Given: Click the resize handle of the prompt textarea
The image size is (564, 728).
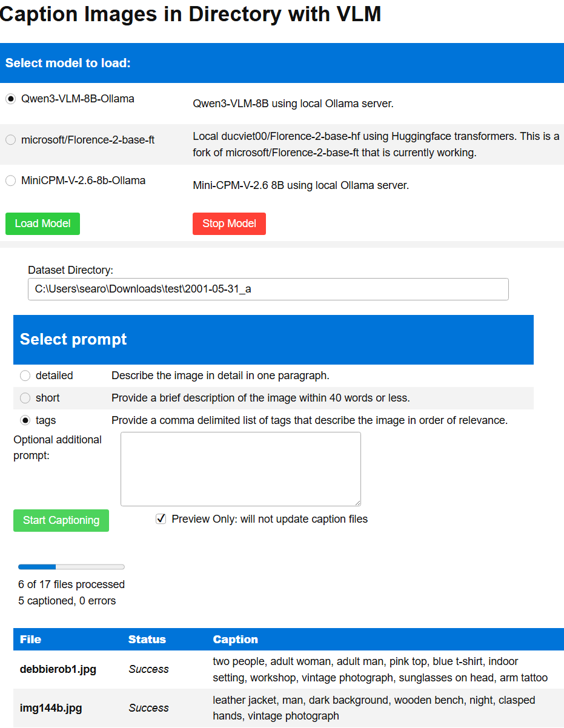Looking at the screenshot, I should [357, 503].
